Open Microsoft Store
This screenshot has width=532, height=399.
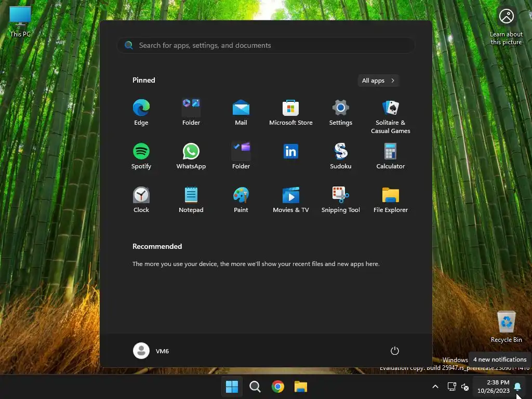click(x=291, y=113)
